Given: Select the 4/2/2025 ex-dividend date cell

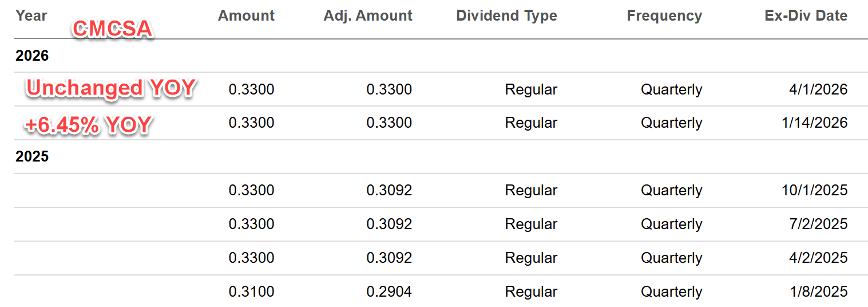Looking at the screenshot, I should point(818,258).
